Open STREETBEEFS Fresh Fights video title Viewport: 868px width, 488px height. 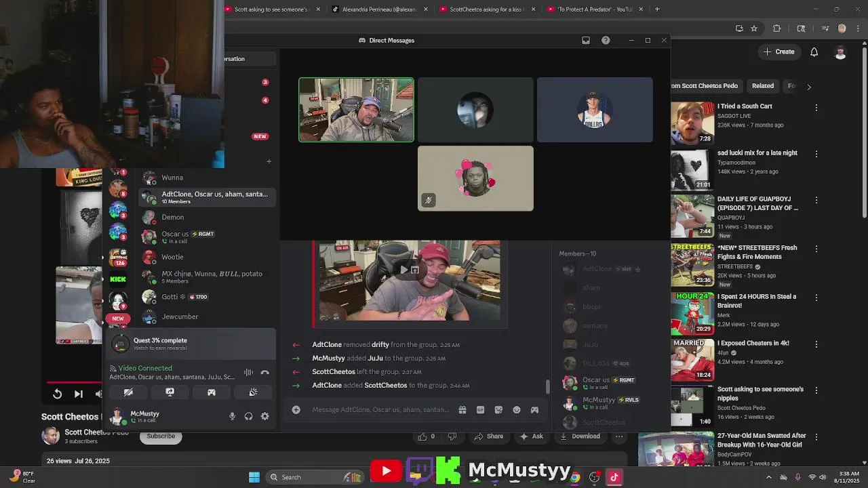coord(757,252)
